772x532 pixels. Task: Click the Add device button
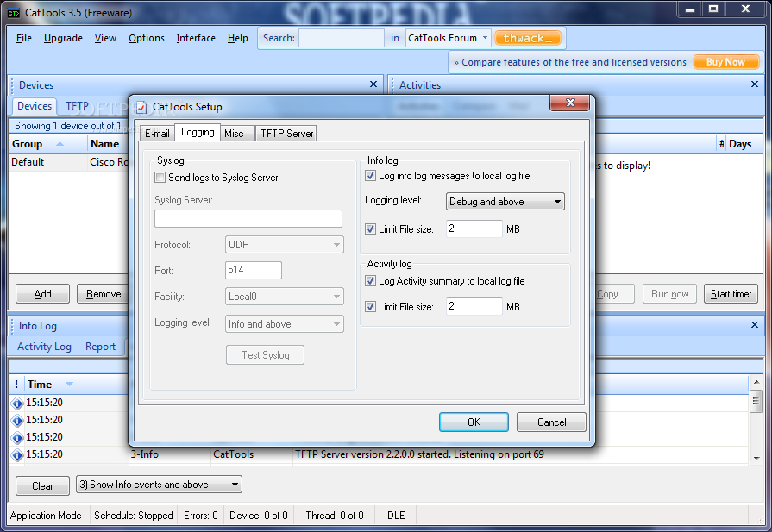point(42,294)
